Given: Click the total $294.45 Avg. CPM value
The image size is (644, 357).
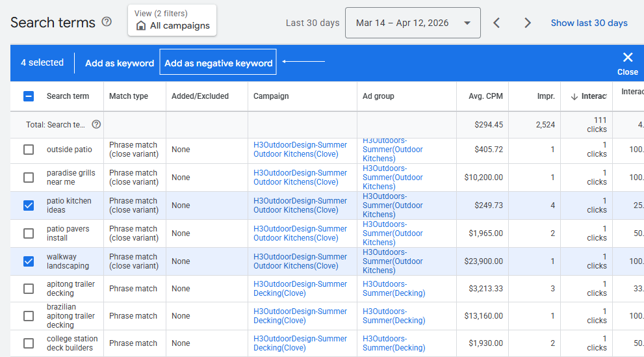Looking at the screenshot, I should click(489, 124).
